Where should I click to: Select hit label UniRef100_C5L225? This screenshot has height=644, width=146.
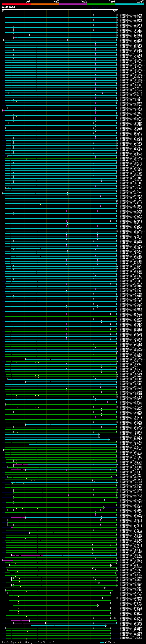131,583
